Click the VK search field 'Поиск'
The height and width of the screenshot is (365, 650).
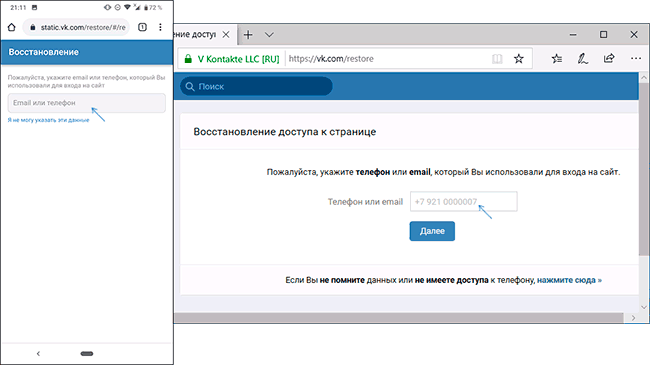tap(256, 86)
